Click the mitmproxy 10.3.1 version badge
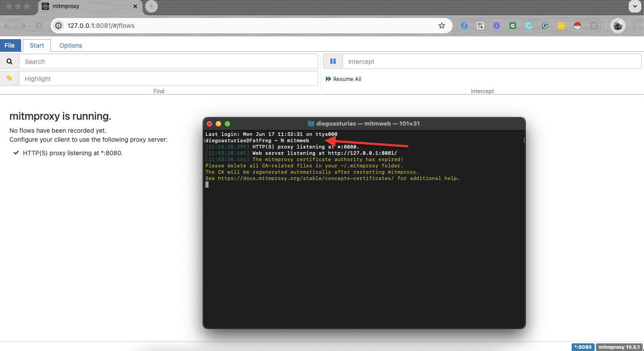644x351 pixels. 619,347
